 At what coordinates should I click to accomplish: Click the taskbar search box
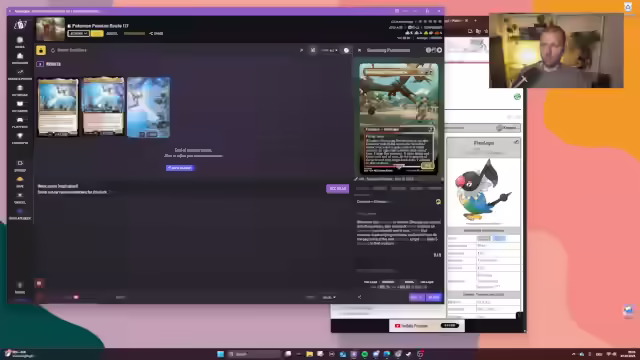coord(254,354)
